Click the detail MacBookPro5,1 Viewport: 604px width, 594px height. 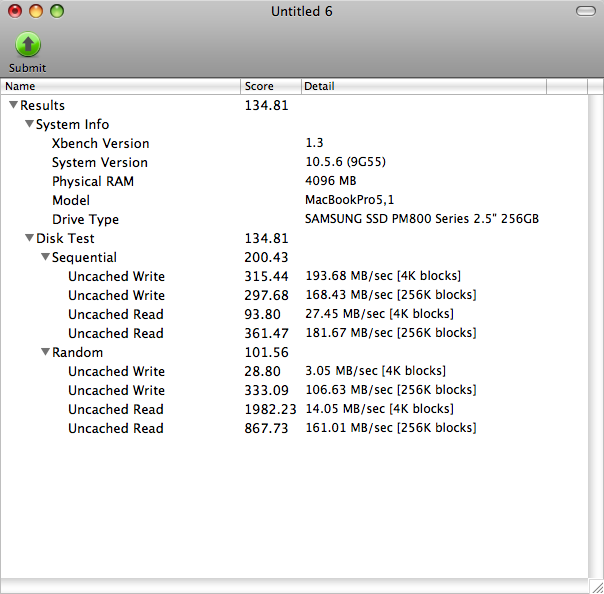coord(349,200)
